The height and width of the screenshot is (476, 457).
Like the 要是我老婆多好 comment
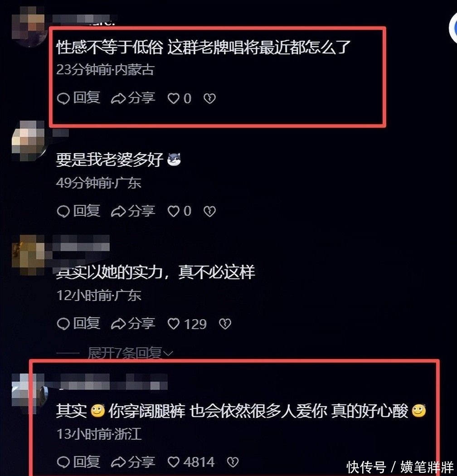coord(173,211)
